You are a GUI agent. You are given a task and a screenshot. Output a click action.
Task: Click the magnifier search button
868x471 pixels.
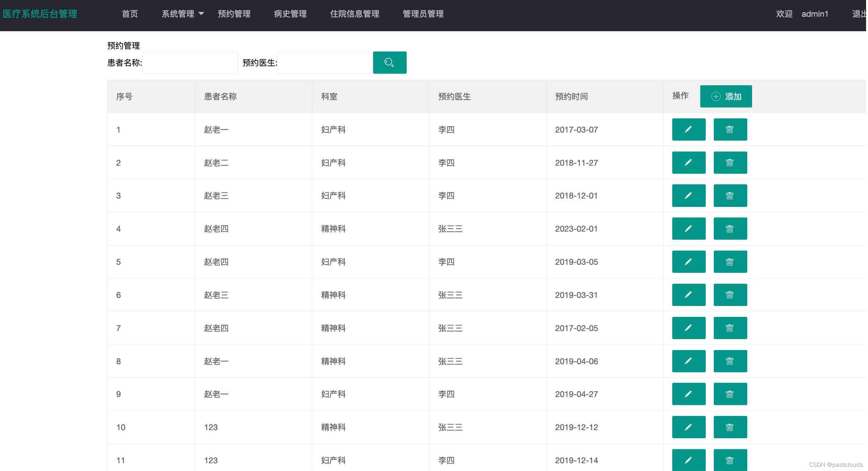[390, 63]
